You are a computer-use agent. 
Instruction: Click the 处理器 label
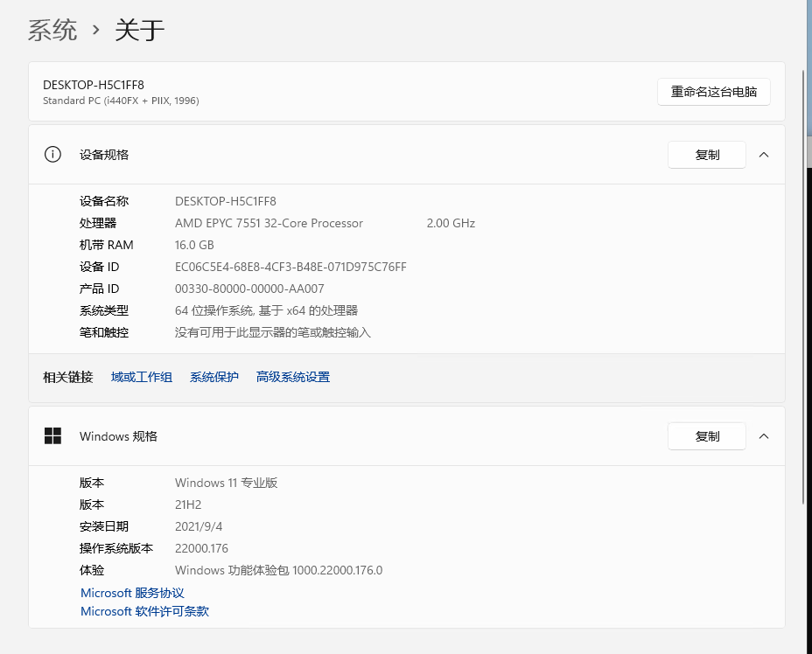pos(98,223)
